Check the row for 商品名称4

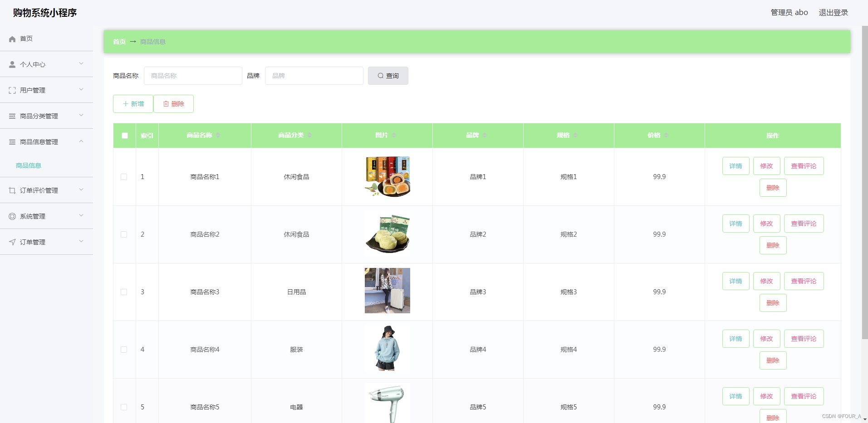coord(124,350)
